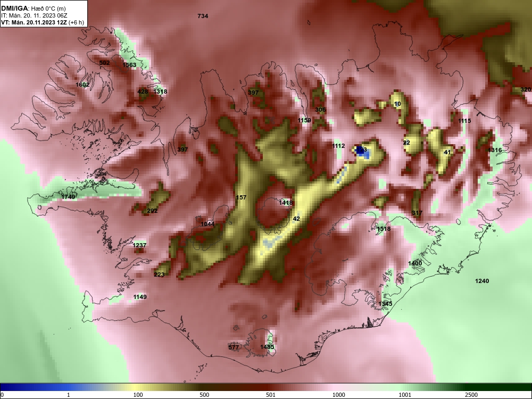Click the map value label "1318"
Image resolution: width=532 pixels, height=399 pixels.
[x=160, y=92]
